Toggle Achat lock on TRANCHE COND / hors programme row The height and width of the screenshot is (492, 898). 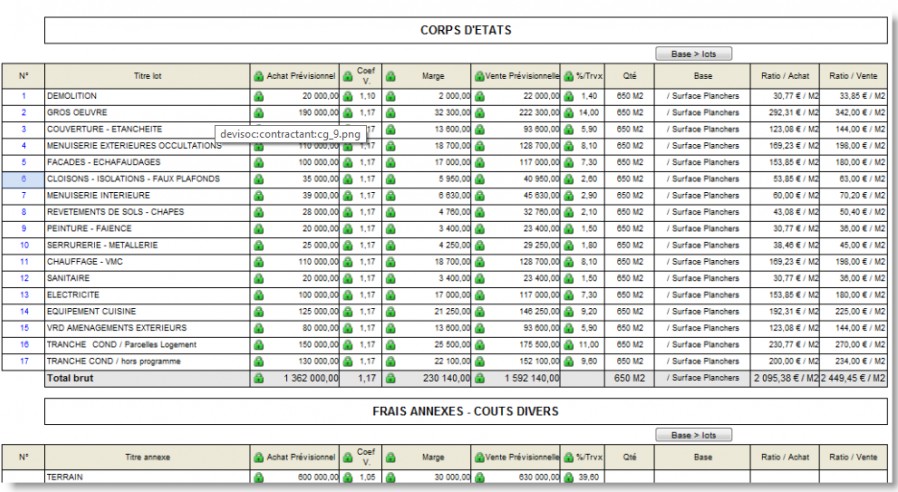tap(258, 363)
